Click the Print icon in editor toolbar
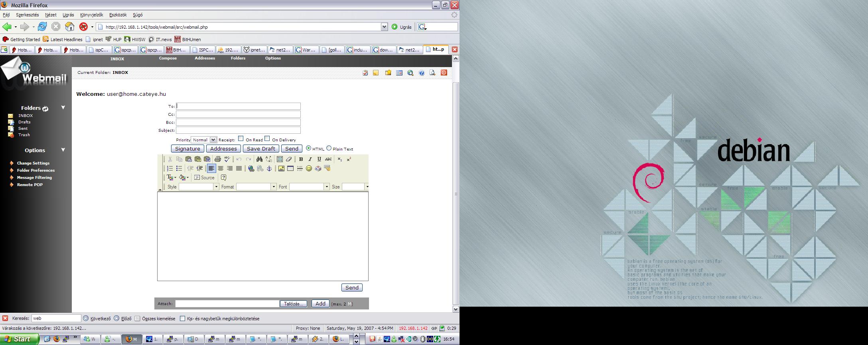 pos(218,159)
